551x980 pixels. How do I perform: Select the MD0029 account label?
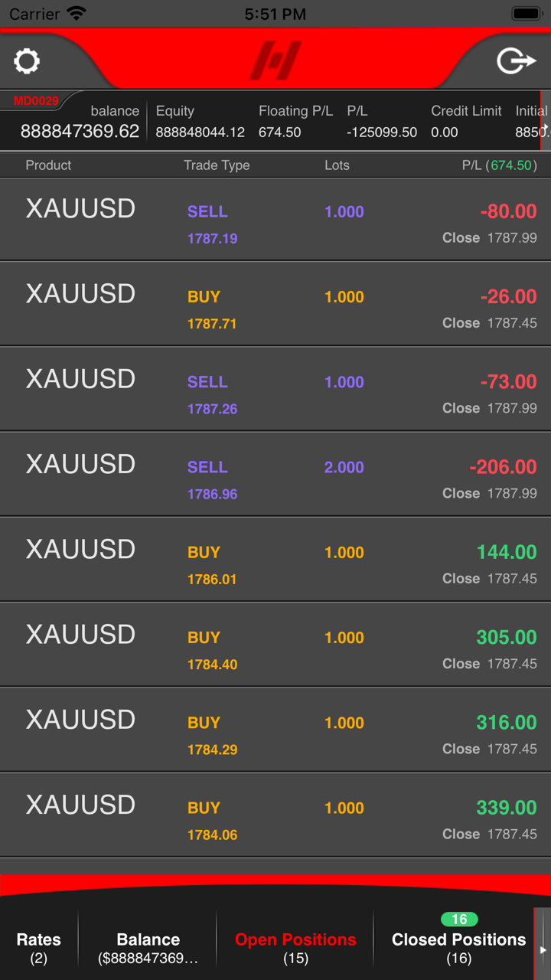(x=36, y=101)
